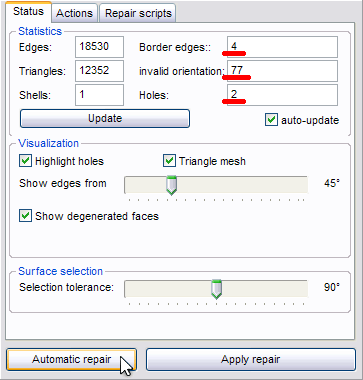Click the Edges value field
This screenshot has height=380, width=363.
click(99, 47)
